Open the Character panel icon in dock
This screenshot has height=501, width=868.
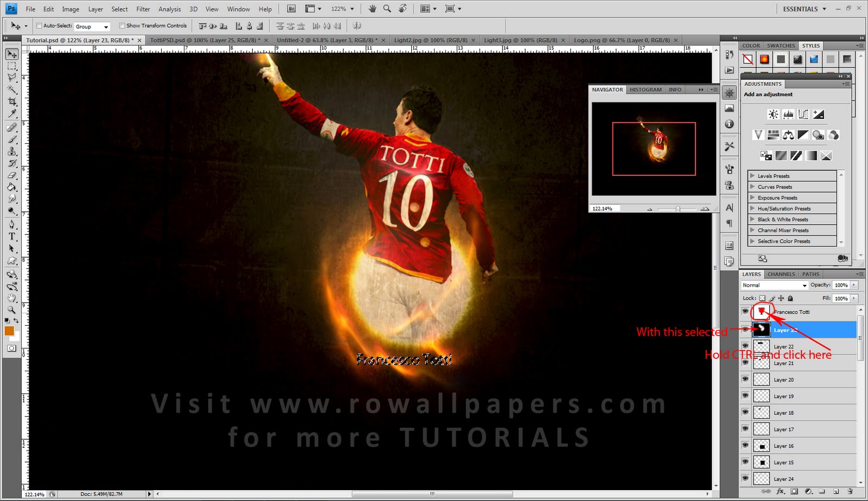(x=729, y=207)
